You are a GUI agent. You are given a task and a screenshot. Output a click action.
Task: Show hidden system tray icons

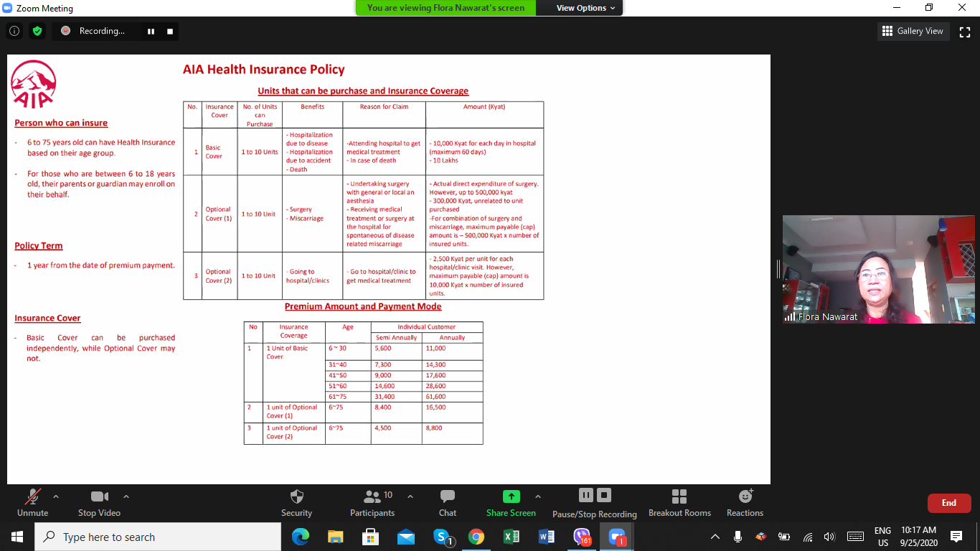coord(715,537)
